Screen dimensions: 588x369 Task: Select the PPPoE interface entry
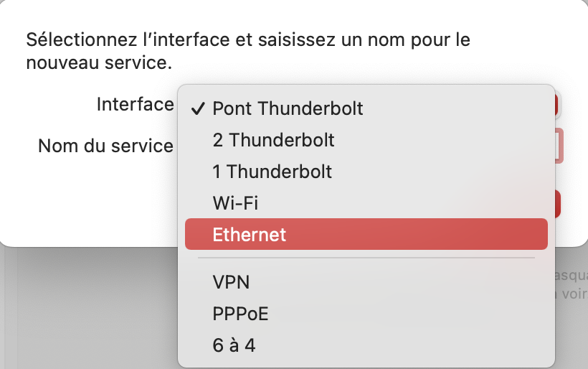[x=240, y=314]
